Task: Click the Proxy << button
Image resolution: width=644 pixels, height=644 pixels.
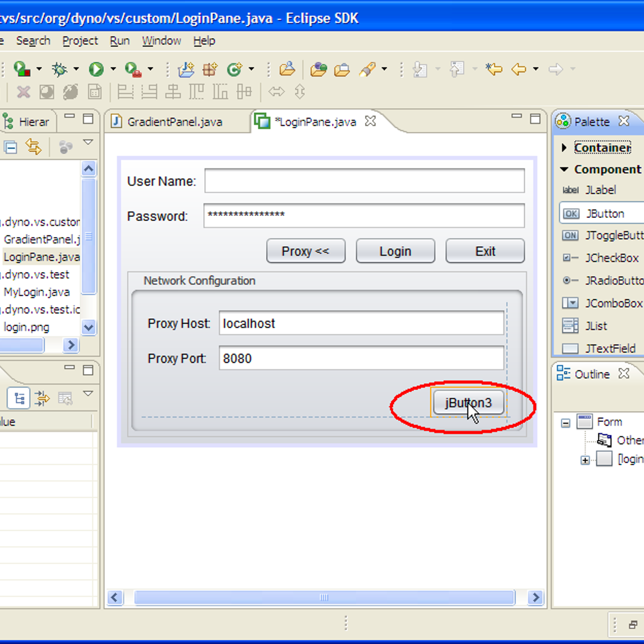Action: click(305, 251)
